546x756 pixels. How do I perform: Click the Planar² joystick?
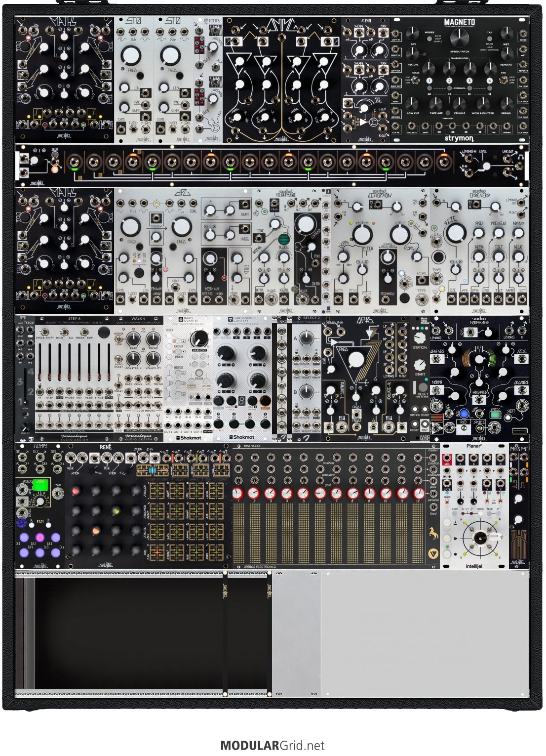point(480,538)
